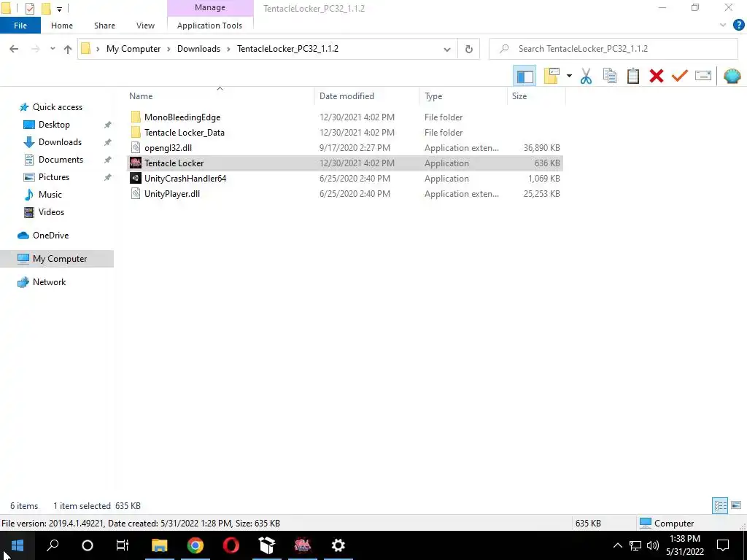Viewport: 747px width, 560px height.
Task: Click the volume speaker tray icon
Action: point(653,545)
